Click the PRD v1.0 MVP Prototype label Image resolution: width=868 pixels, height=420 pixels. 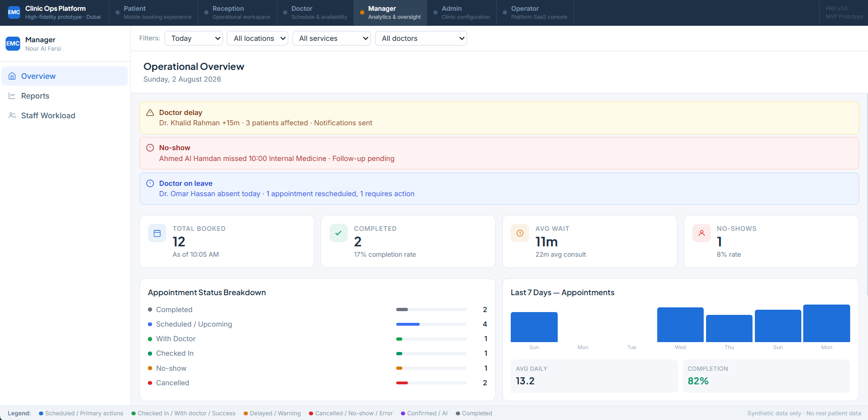[844, 13]
